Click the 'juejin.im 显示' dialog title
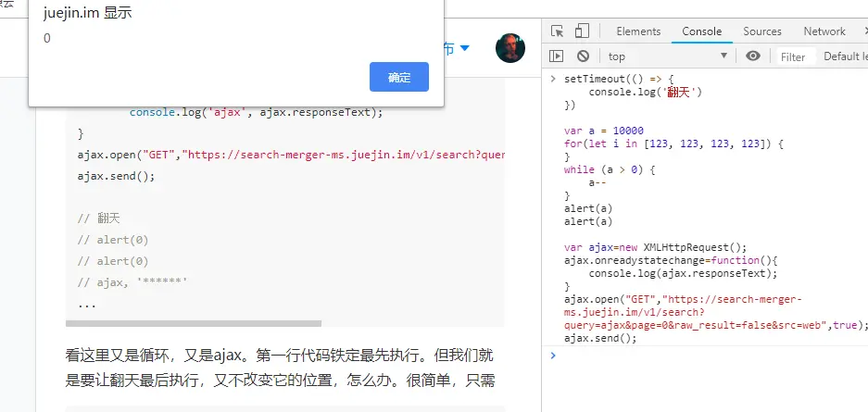Screen dimensions: 868x412 (87, 13)
